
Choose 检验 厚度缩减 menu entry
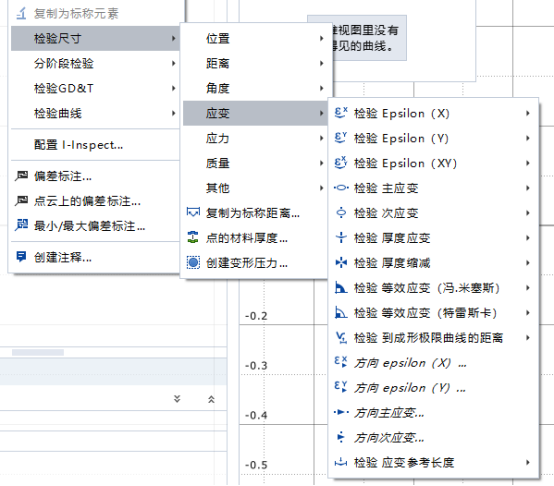(433, 262)
